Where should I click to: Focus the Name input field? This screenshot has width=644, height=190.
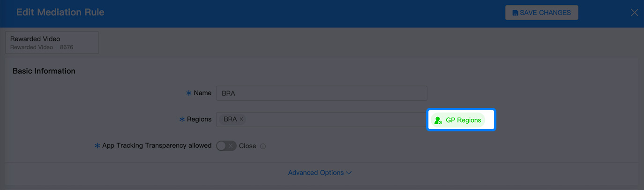click(322, 93)
